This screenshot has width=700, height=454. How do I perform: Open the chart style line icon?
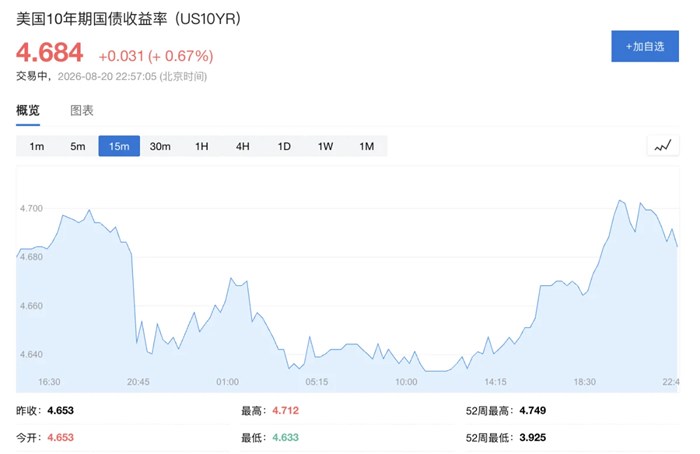coord(663,146)
